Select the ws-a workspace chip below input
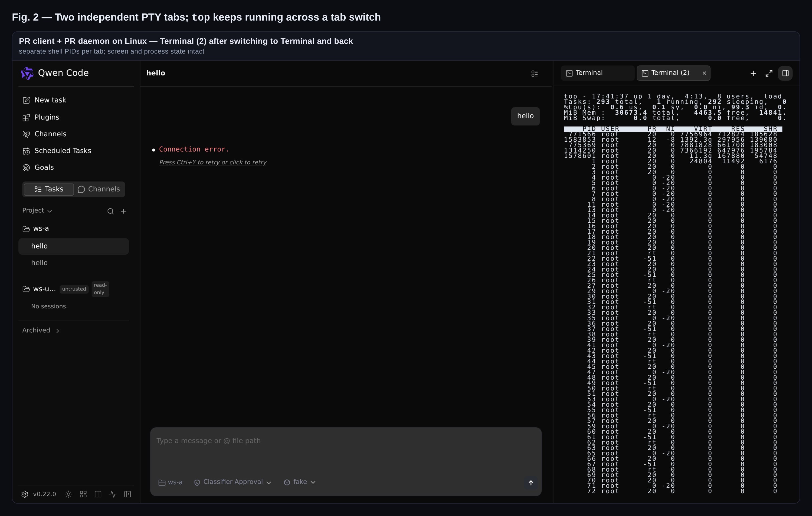Viewport: 812px width, 516px height. pos(171,483)
